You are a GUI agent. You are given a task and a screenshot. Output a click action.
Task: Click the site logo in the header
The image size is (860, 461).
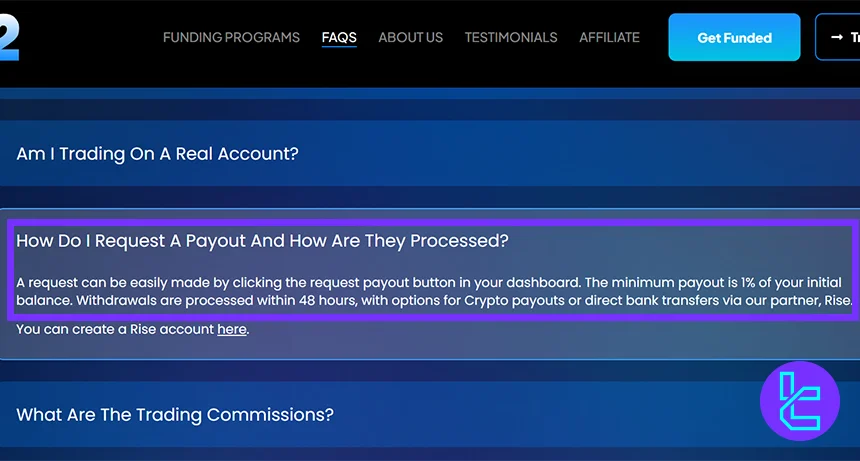pos(9,38)
